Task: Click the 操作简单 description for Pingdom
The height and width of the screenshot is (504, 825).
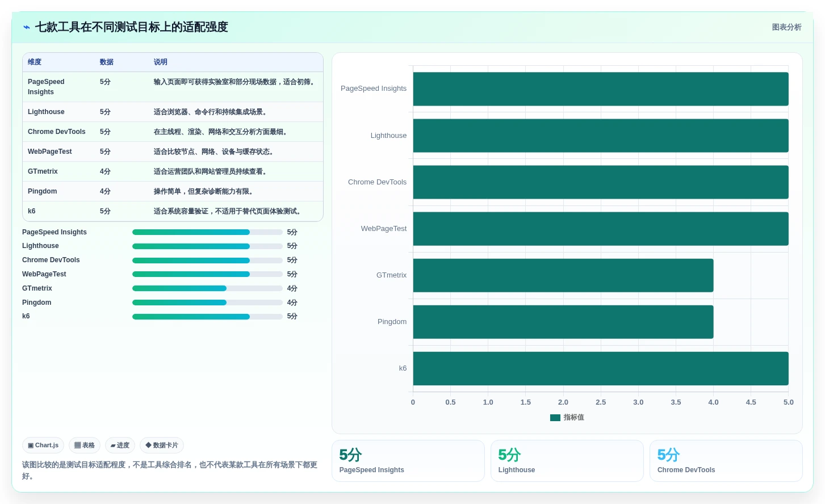Action: tap(205, 191)
